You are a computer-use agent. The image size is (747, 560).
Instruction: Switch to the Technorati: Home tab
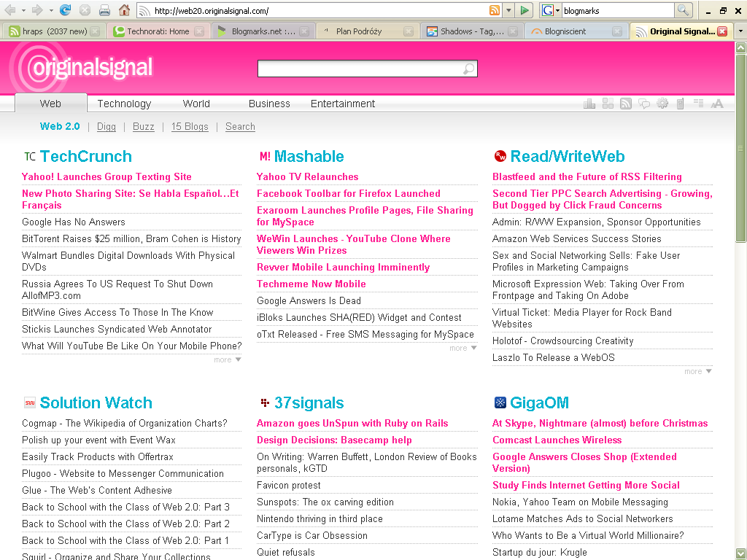tap(158, 31)
